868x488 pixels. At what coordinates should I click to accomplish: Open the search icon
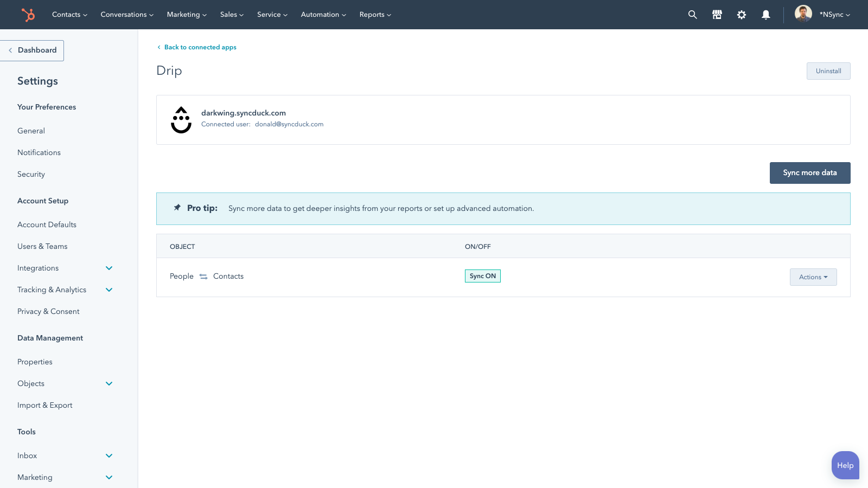(692, 15)
